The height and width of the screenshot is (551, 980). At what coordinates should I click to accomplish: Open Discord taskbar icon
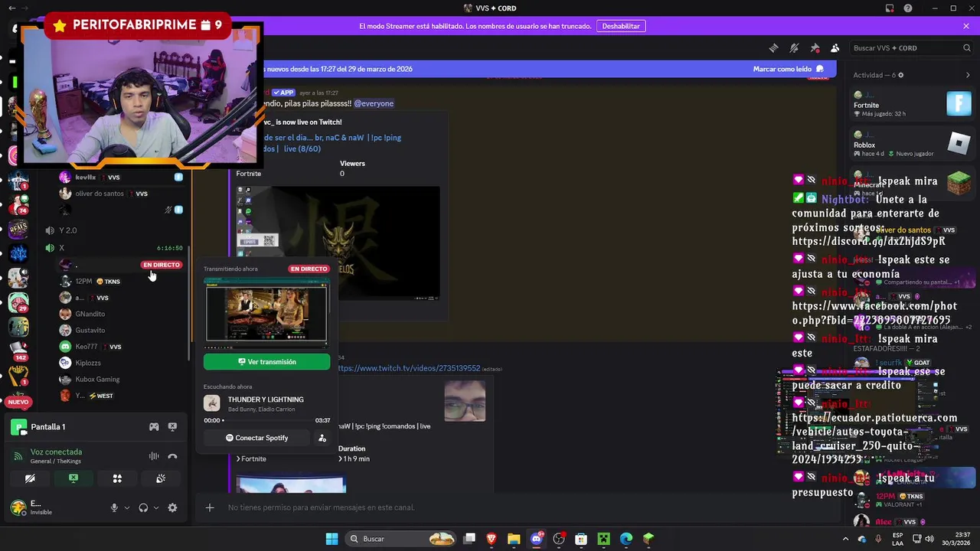pos(536,539)
